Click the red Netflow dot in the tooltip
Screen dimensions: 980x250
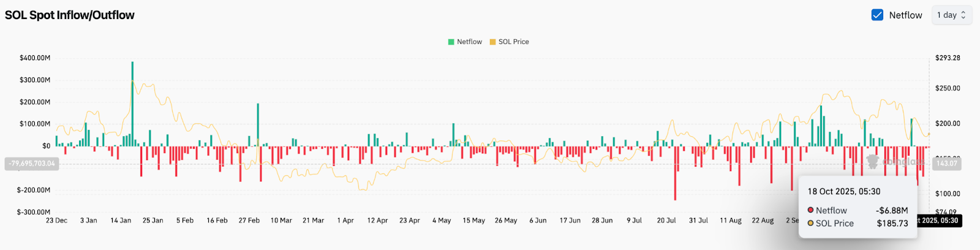810,210
